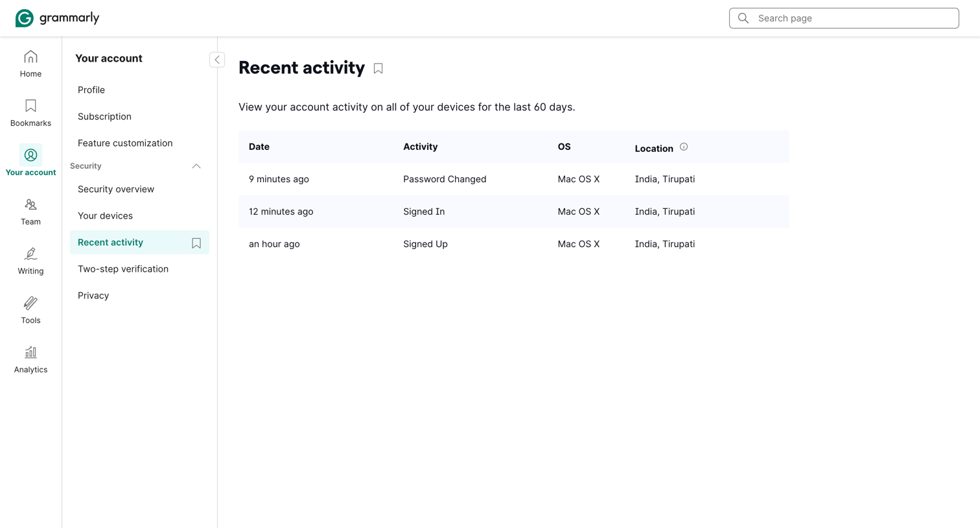Image resolution: width=980 pixels, height=528 pixels.
Task: Open the Profile settings page
Action: click(91, 90)
